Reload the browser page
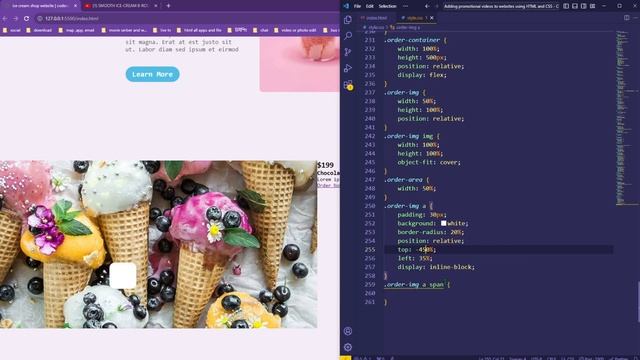This screenshot has height=360, width=640. point(27,18)
